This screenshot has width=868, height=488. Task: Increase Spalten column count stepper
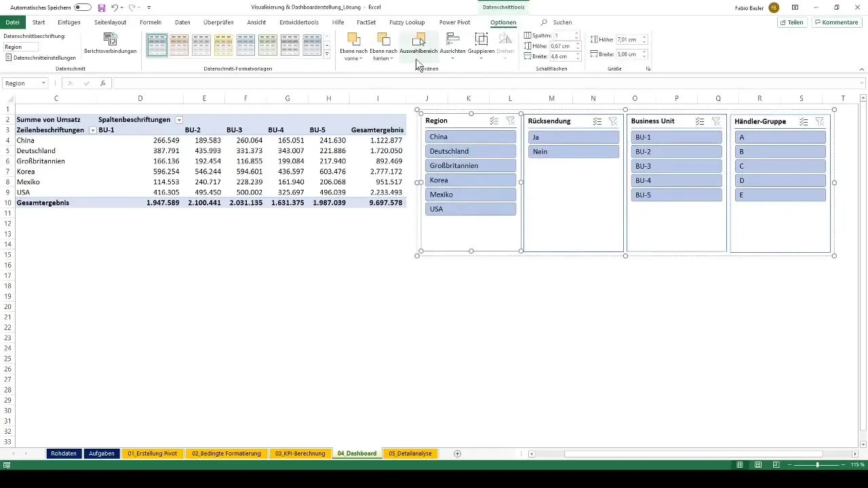click(x=576, y=33)
